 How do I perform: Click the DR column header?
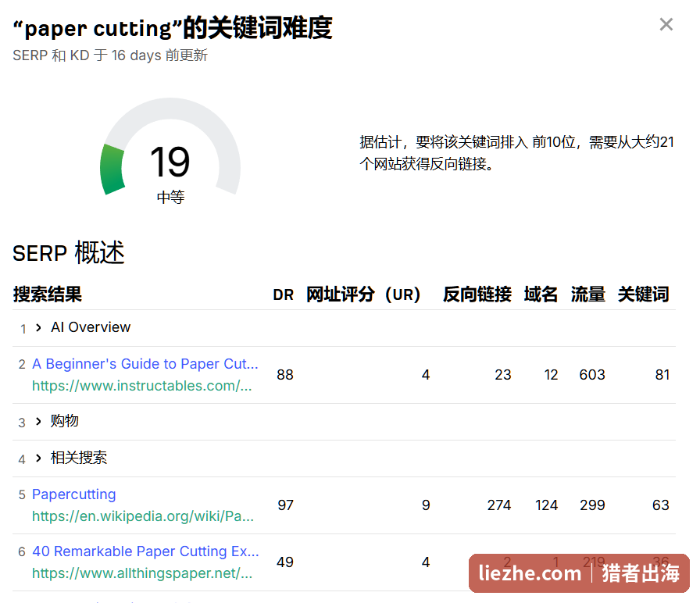coord(284,294)
